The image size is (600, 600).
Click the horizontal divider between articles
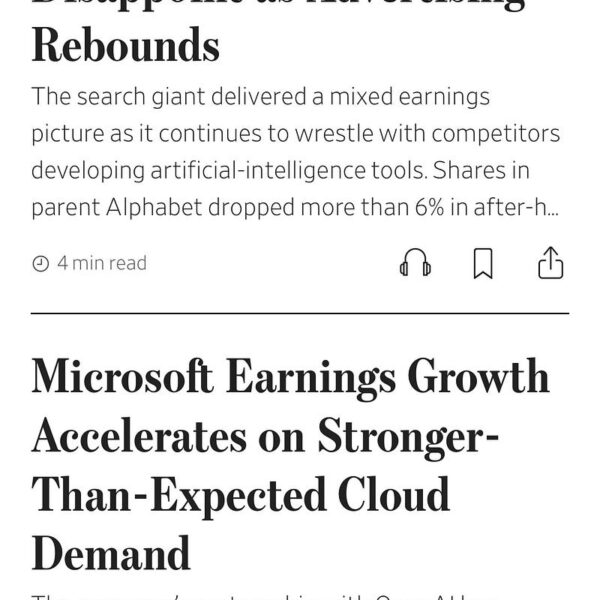[300, 313]
